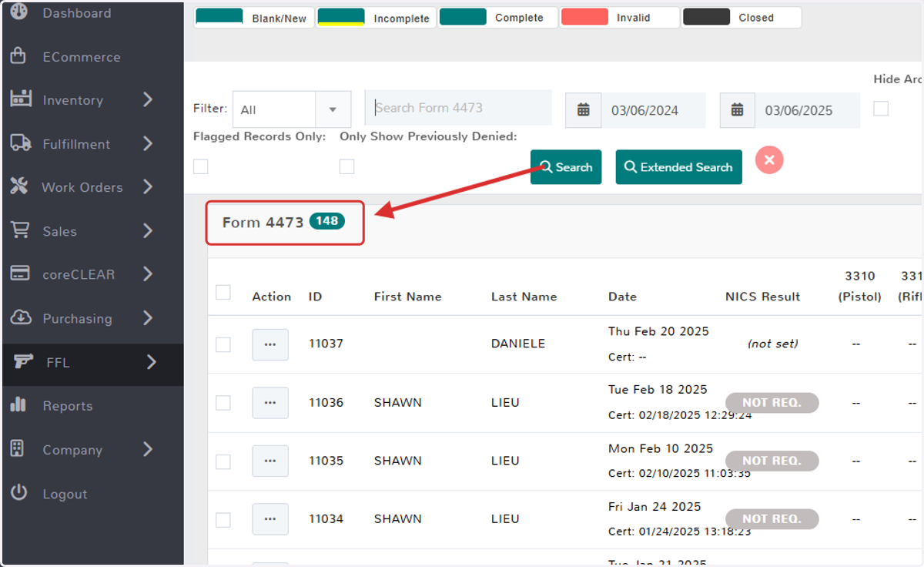
Task: Click the Reports bar chart icon
Action: pos(18,404)
